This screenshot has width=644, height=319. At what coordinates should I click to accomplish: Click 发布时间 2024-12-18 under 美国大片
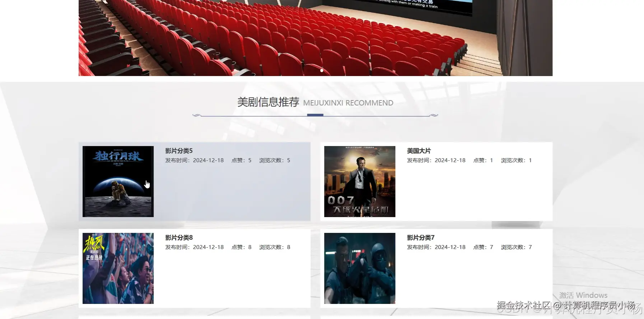coord(436,160)
